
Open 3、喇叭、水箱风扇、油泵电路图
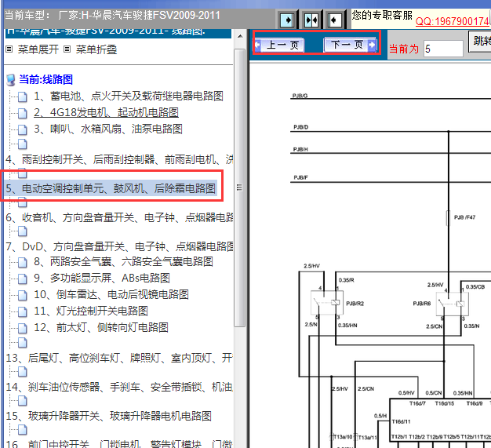point(108,129)
